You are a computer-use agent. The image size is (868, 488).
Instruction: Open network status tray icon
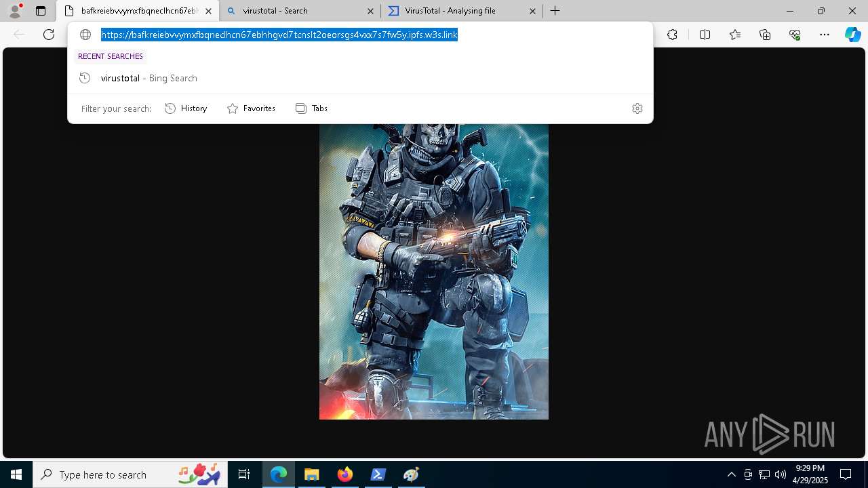coord(764,474)
